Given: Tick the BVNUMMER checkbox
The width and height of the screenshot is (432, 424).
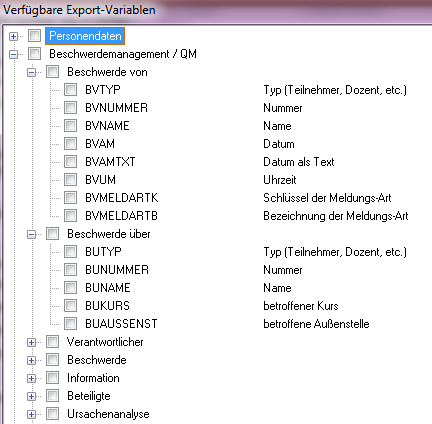Looking at the screenshot, I should (71, 108).
